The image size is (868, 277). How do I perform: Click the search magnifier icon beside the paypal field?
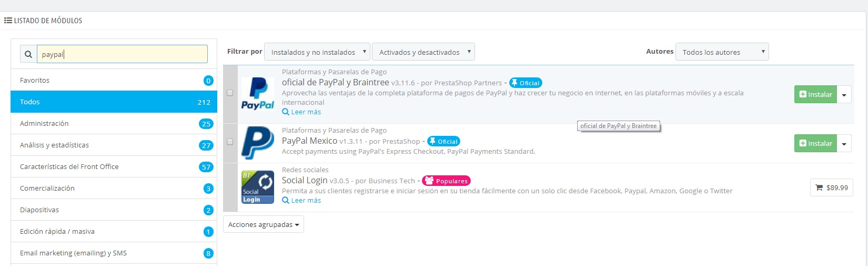[28, 54]
